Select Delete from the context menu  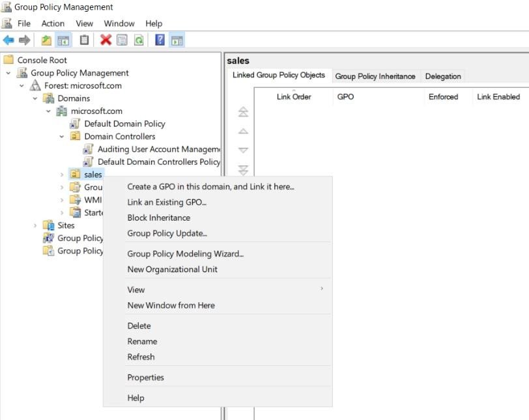click(x=218, y=326)
